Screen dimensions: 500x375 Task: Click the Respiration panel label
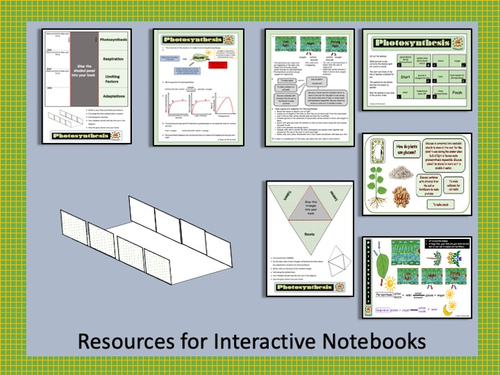pos(113,59)
